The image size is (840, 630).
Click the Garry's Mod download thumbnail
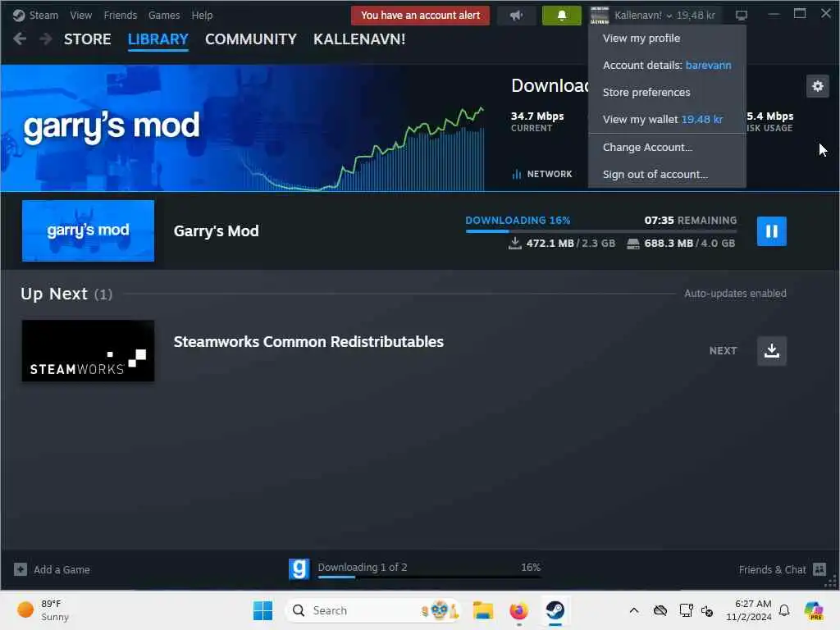point(88,231)
